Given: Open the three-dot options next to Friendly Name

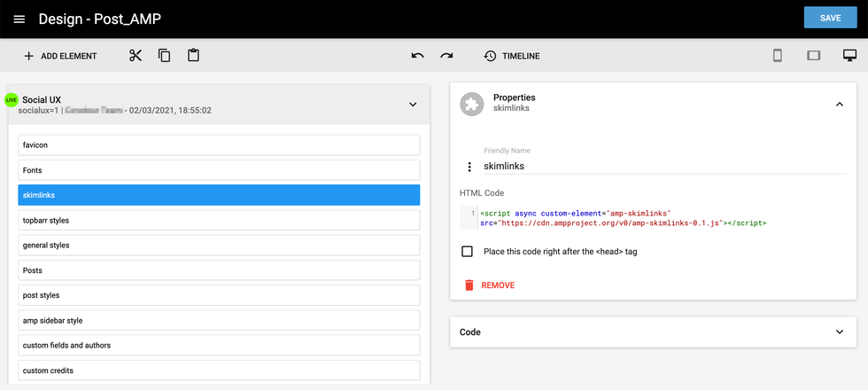Looking at the screenshot, I should click(469, 167).
